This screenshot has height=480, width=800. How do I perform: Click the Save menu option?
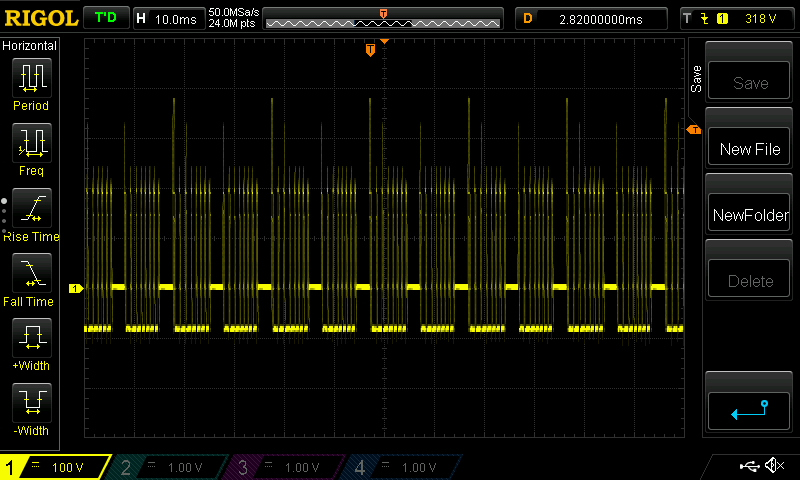[x=750, y=83]
